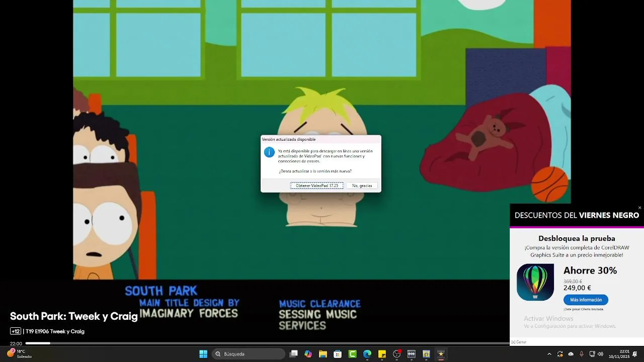The height and width of the screenshot is (362, 644).
Task: Click the Búsqueda taskbar search box
Action: [249, 354]
